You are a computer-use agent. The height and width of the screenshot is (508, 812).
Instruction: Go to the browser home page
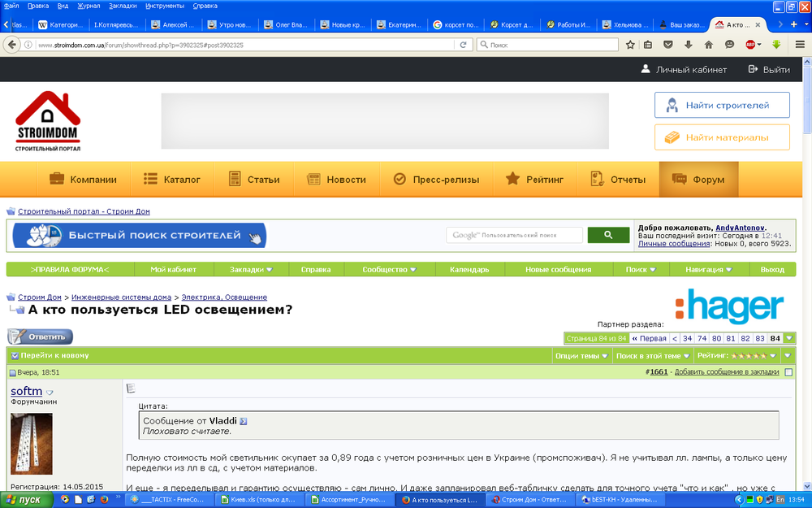[709, 45]
